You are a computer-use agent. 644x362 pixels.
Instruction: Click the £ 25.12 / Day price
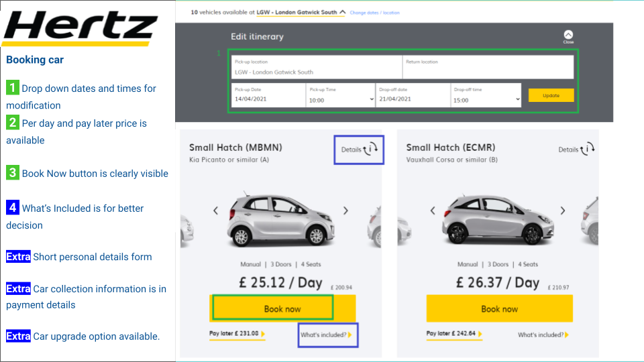pos(280,282)
